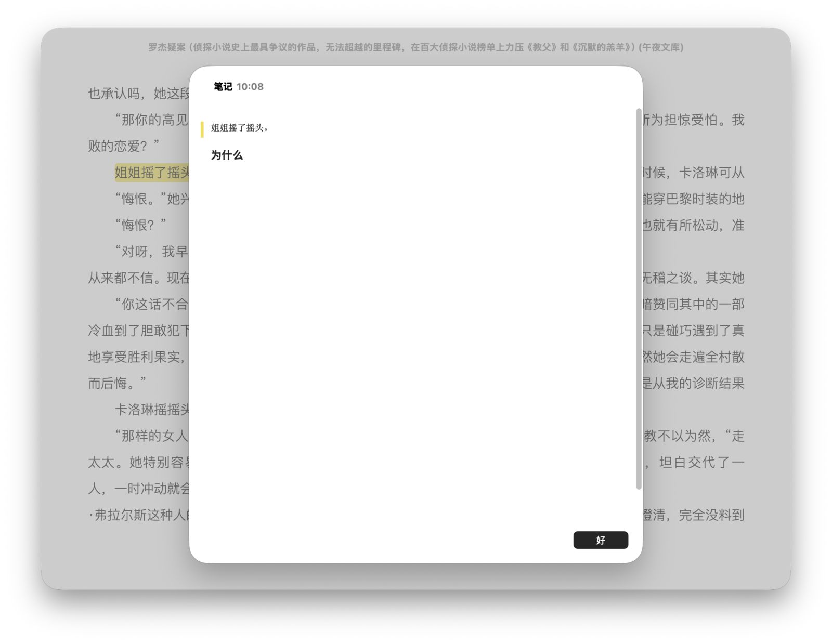Click the 笔记 heading in the dialog
This screenshot has width=832, height=644.
click(x=223, y=87)
